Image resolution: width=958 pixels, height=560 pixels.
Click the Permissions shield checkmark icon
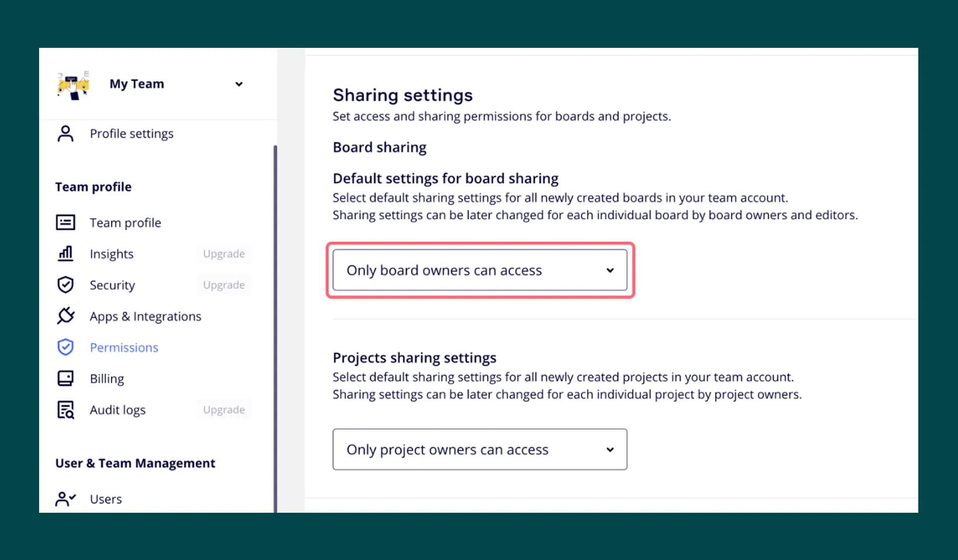[65, 348]
